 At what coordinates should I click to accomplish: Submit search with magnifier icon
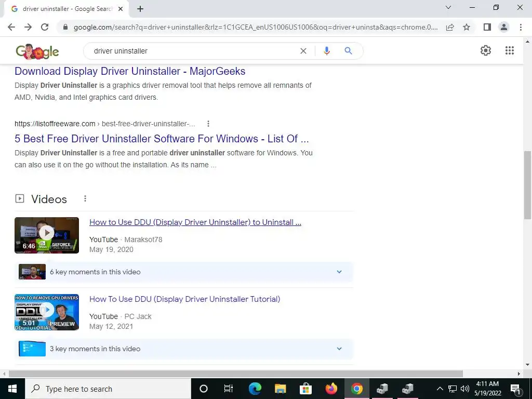pos(348,51)
